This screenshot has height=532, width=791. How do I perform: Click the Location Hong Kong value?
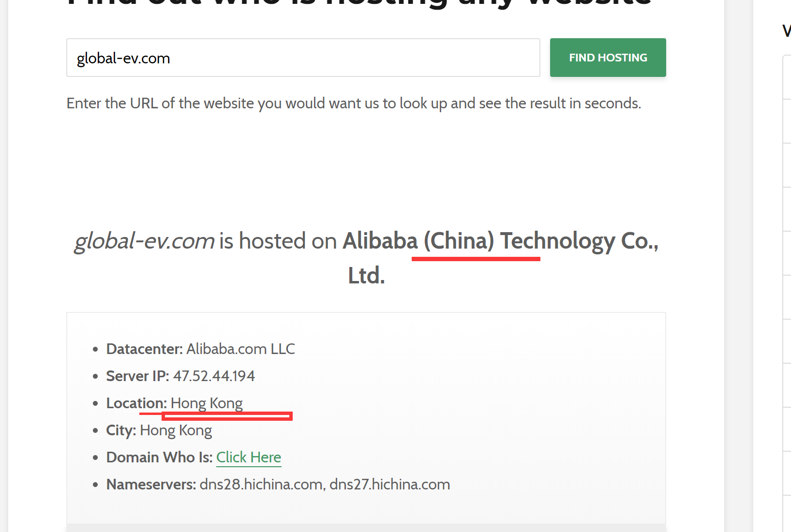[207, 403]
